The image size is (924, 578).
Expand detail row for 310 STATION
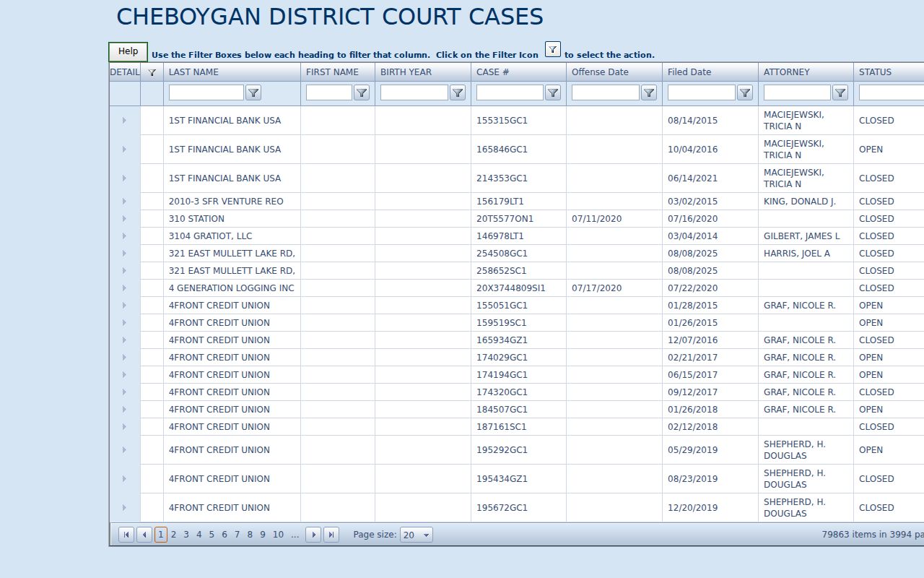(124, 219)
